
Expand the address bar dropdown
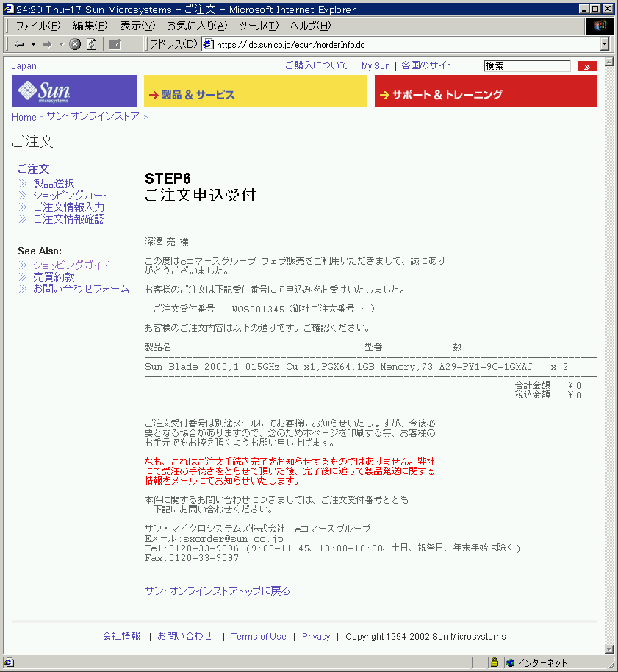(604, 44)
